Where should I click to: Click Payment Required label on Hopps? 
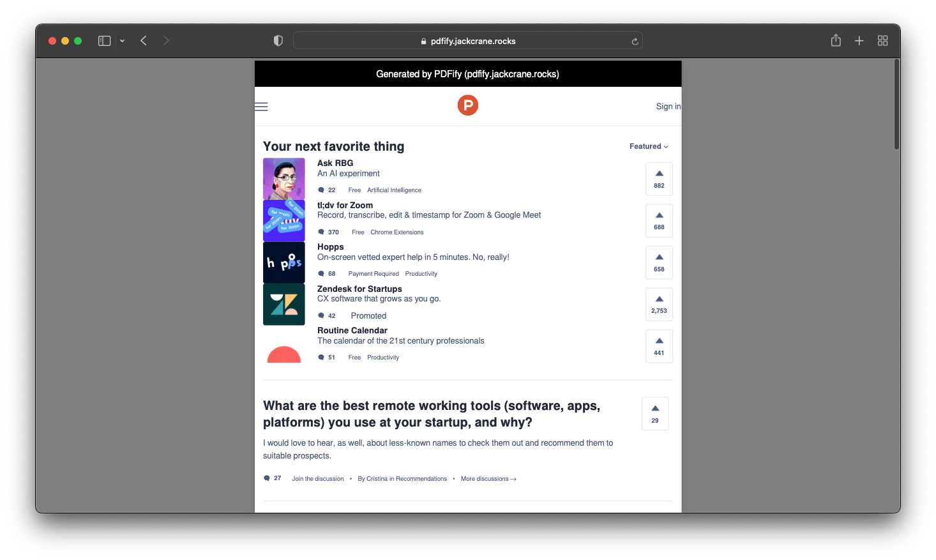(374, 274)
